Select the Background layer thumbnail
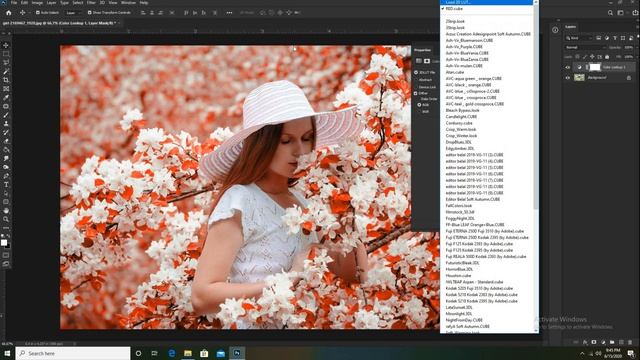Screen dimensions: 640x360 coord(579,78)
